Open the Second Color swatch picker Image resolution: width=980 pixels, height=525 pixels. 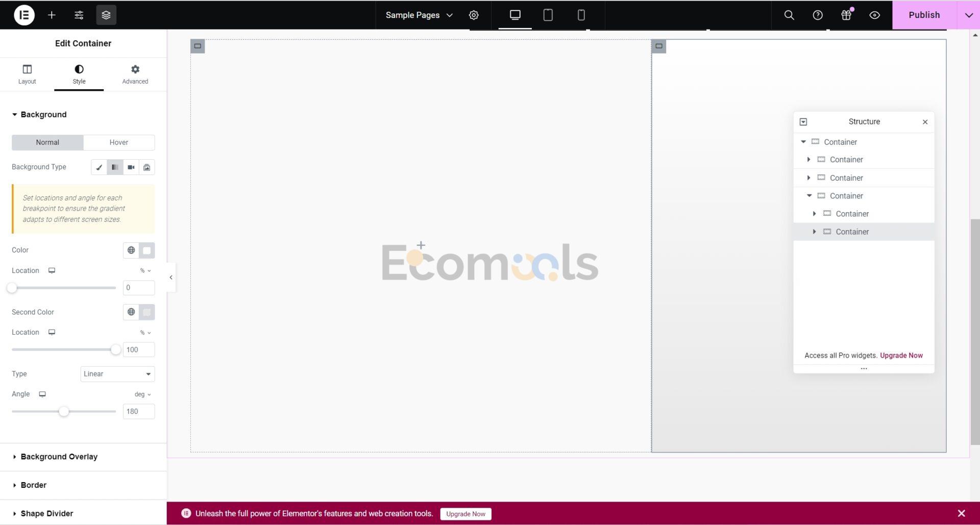click(x=147, y=312)
